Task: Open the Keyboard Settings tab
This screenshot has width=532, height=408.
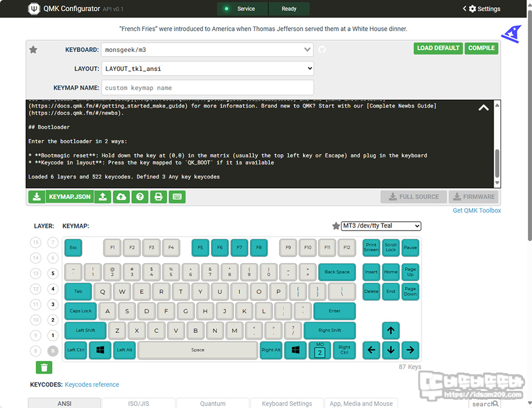Action: tap(287, 403)
